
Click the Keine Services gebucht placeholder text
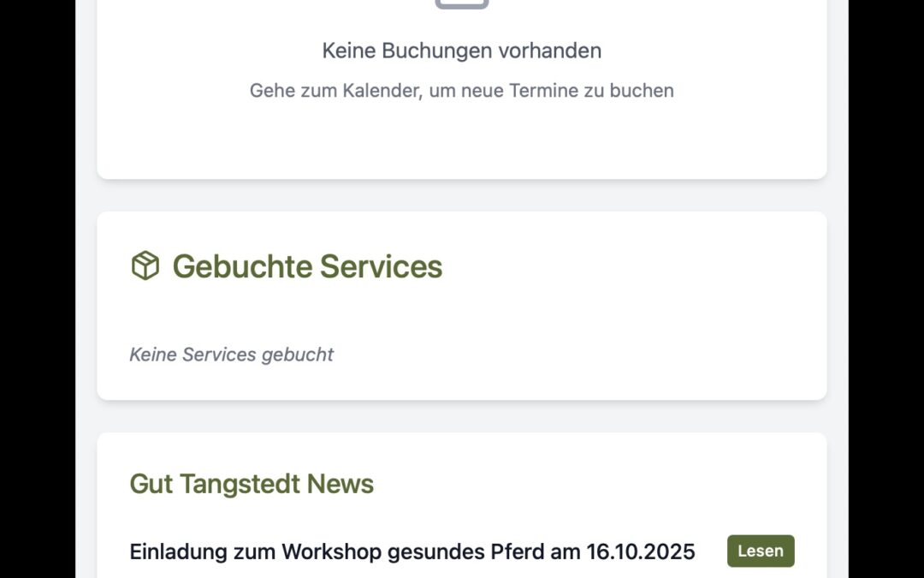[x=231, y=354]
